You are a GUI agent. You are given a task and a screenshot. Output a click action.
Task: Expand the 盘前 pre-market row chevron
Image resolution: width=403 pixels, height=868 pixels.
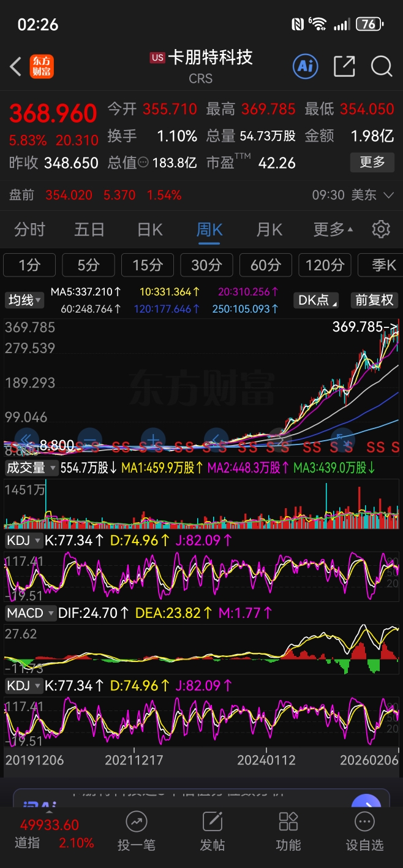(388, 196)
